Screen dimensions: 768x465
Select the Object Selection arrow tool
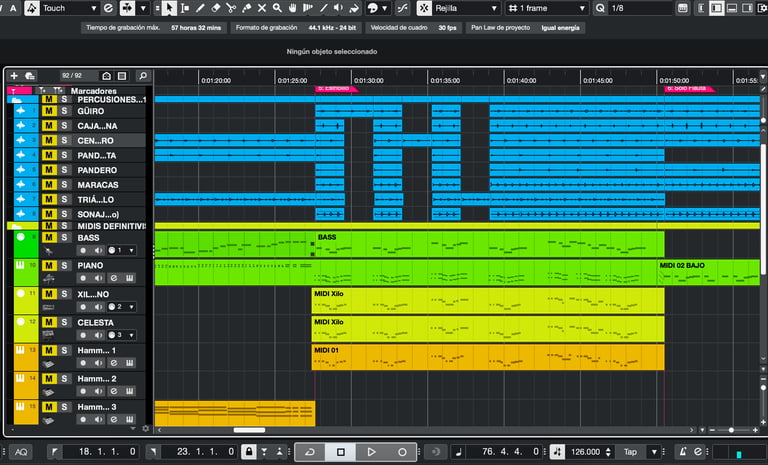pyautogui.click(x=170, y=8)
